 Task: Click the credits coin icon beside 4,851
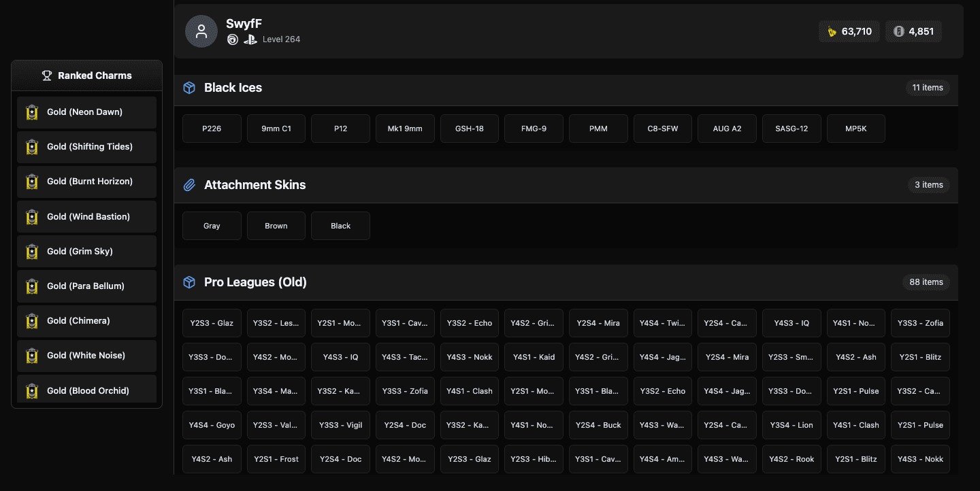coord(898,31)
